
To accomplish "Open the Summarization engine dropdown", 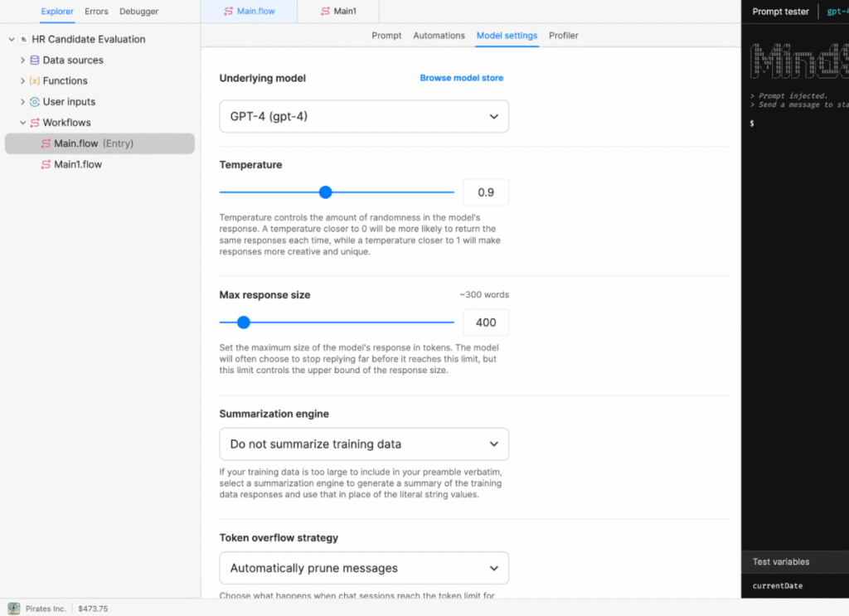I will point(364,444).
